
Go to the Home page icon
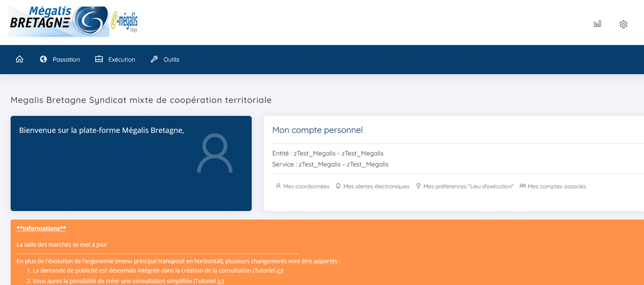(x=19, y=59)
